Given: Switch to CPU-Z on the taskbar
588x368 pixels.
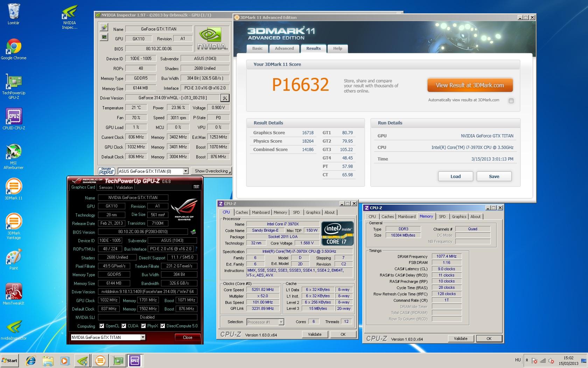Looking at the screenshot, I should pos(135,360).
